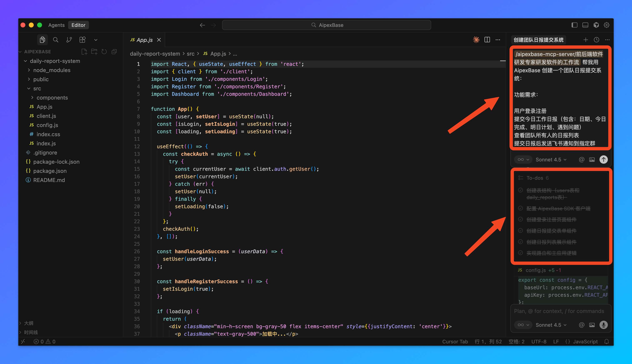Open the Extensions icon in sidebar

[x=82, y=40]
